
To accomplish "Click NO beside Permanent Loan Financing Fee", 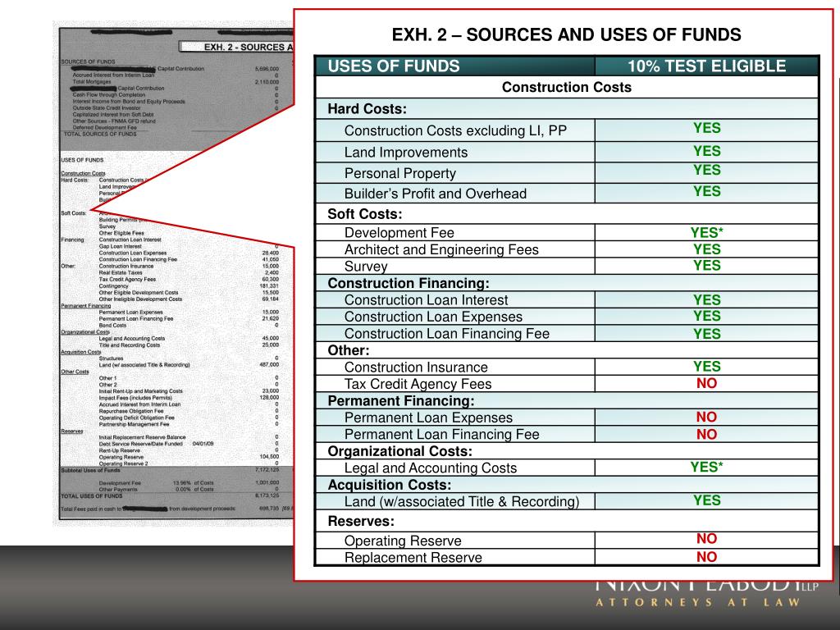I will 706,435.
